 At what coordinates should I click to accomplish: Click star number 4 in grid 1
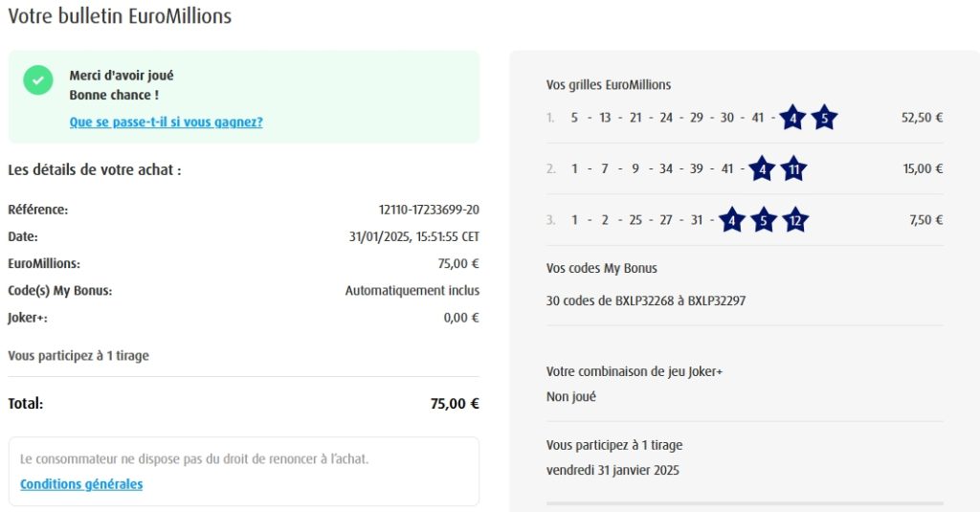pyautogui.click(x=792, y=119)
